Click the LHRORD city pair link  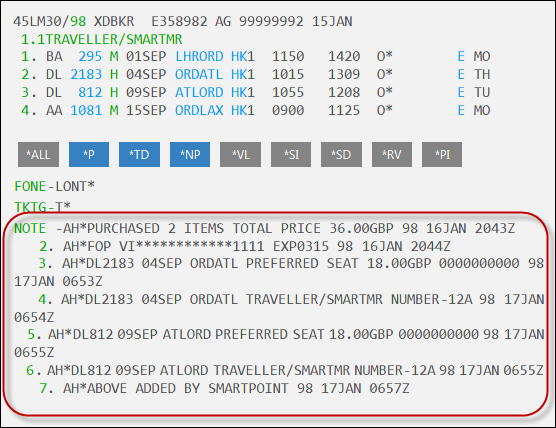coord(199,56)
